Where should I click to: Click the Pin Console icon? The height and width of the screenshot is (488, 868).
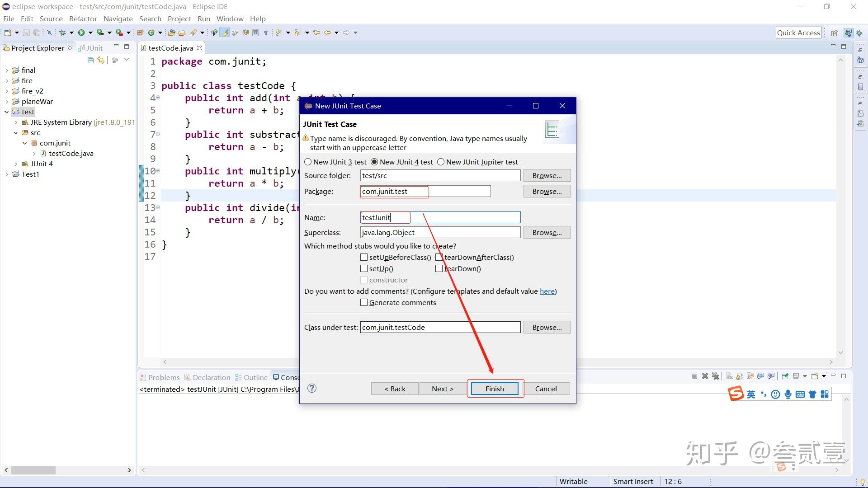[785, 376]
